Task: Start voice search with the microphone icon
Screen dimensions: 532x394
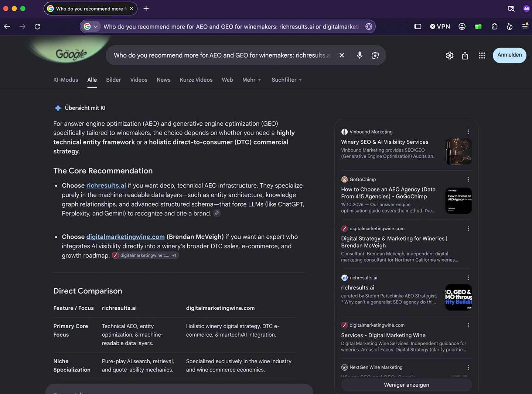Action: 359,55
